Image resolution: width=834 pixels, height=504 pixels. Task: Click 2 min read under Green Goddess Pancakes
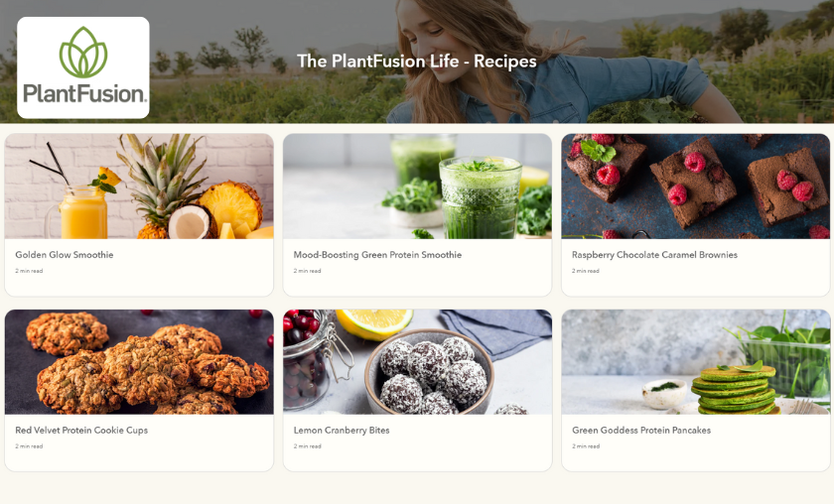[x=586, y=446]
